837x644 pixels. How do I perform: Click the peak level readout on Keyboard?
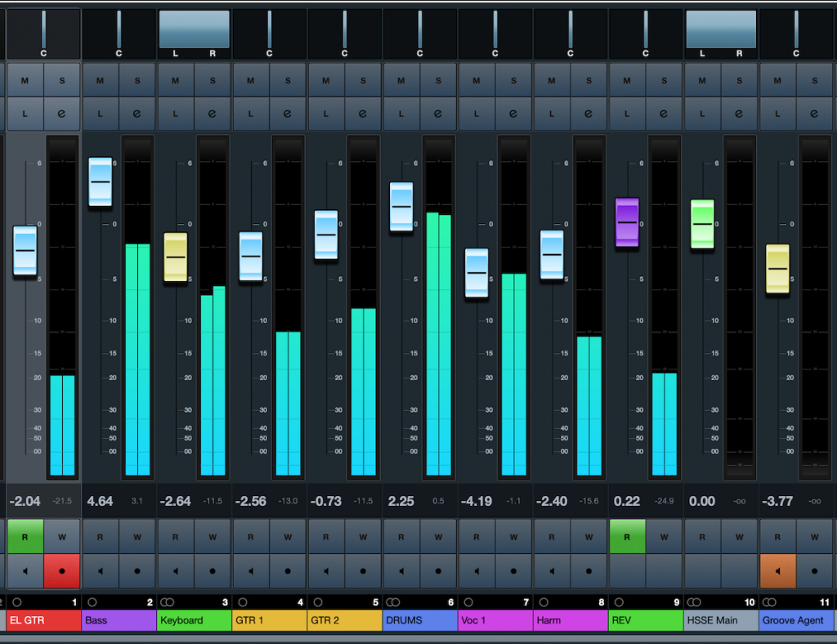pyautogui.click(x=214, y=501)
